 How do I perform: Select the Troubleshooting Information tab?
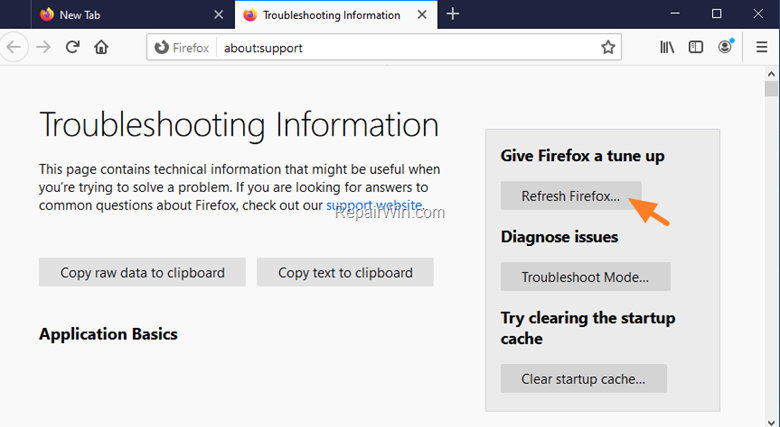point(336,15)
